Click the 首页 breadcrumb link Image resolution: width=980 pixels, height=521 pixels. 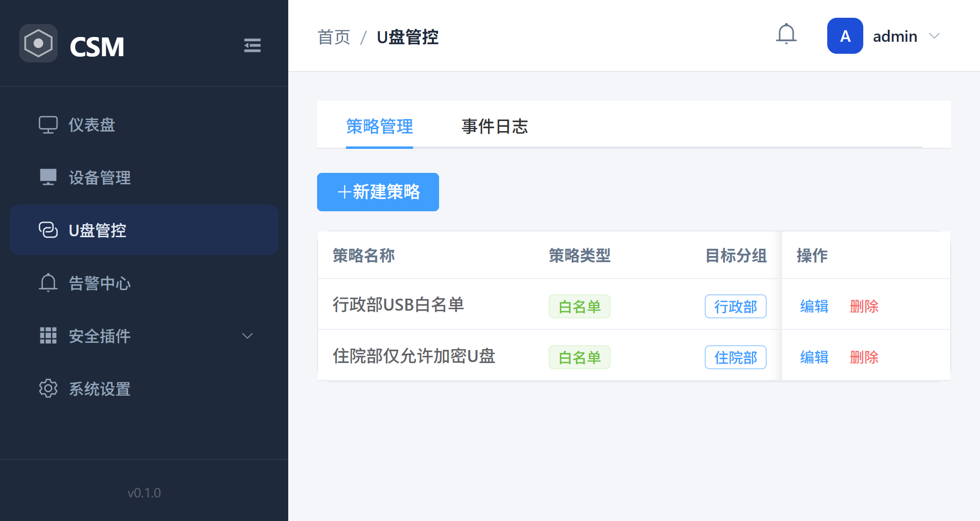tap(334, 37)
